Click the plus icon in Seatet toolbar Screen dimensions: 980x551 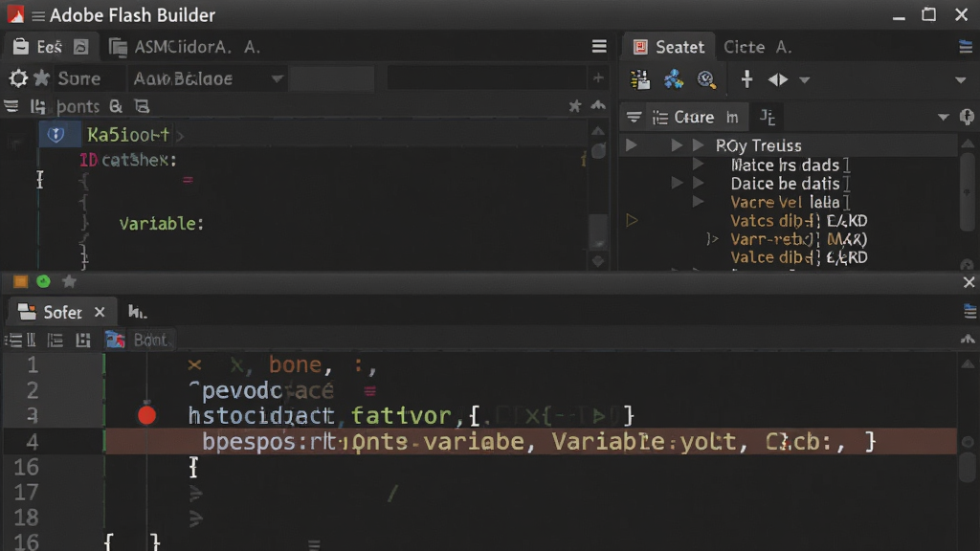746,79
